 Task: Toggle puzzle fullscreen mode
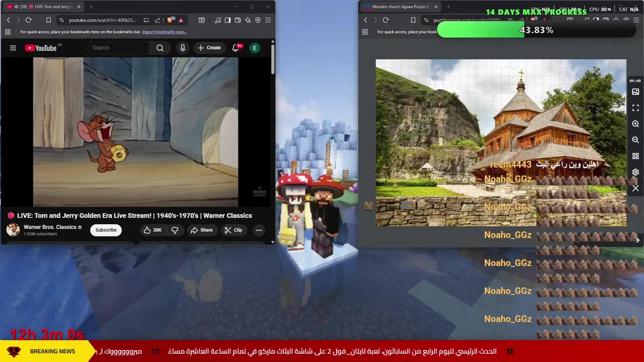pyautogui.click(x=635, y=108)
